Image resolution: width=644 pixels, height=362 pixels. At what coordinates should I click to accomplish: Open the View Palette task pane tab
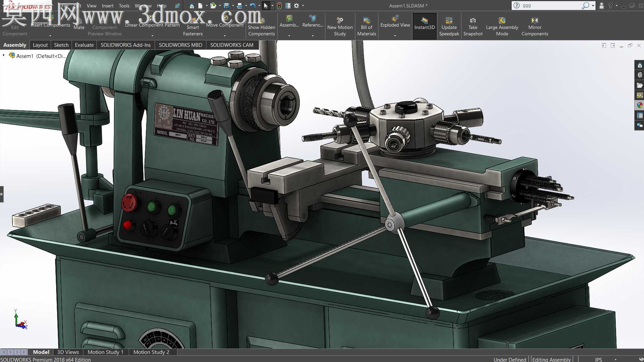click(x=640, y=96)
